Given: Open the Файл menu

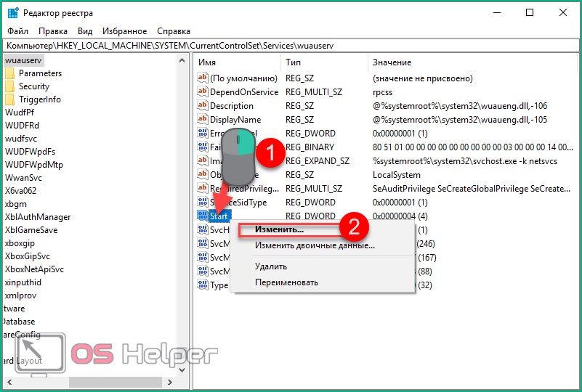Looking at the screenshot, I should point(17,31).
